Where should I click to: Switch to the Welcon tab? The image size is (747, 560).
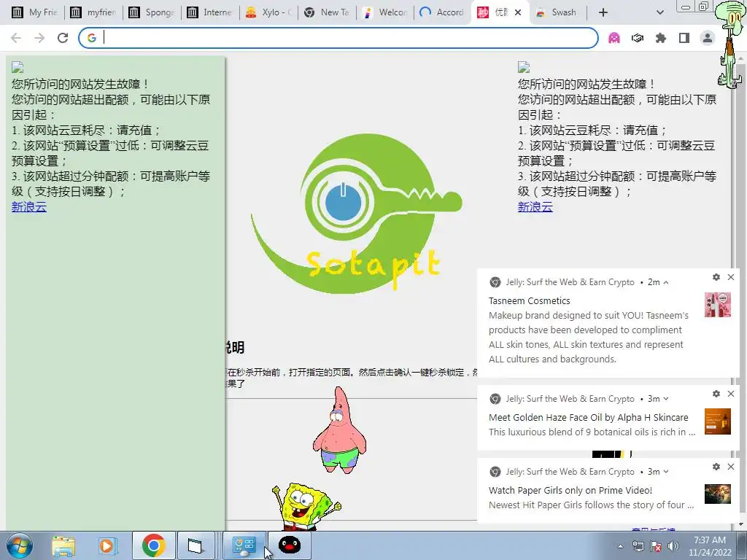tap(385, 12)
